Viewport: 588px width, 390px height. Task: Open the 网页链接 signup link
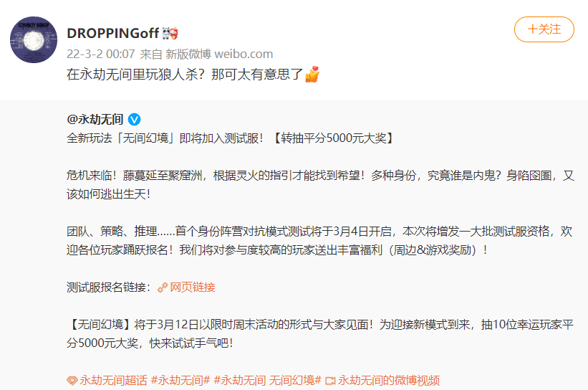[193, 287]
